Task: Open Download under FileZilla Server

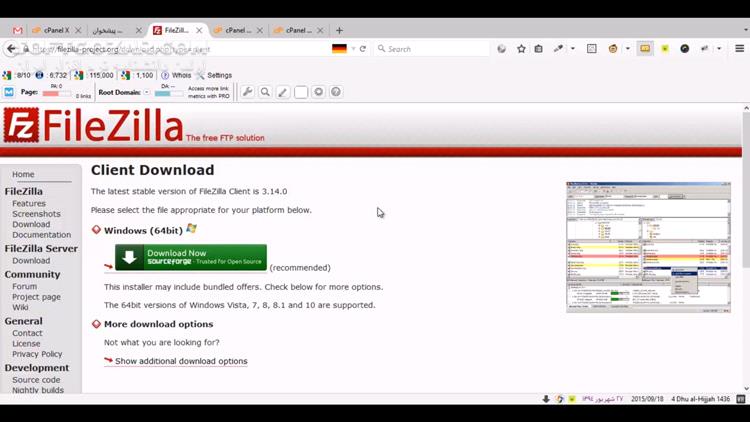Action: 31,261
